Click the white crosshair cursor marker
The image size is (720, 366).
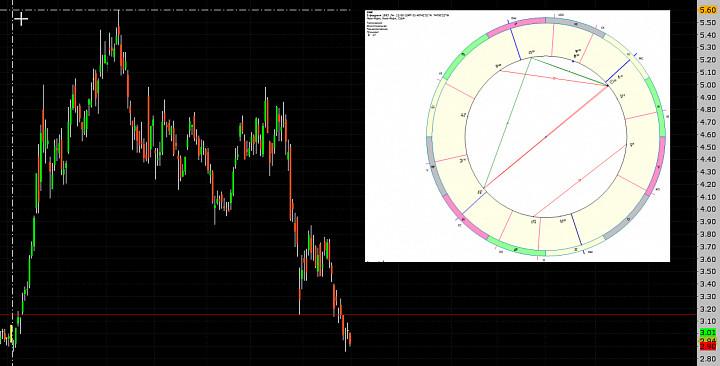click(x=21, y=19)
